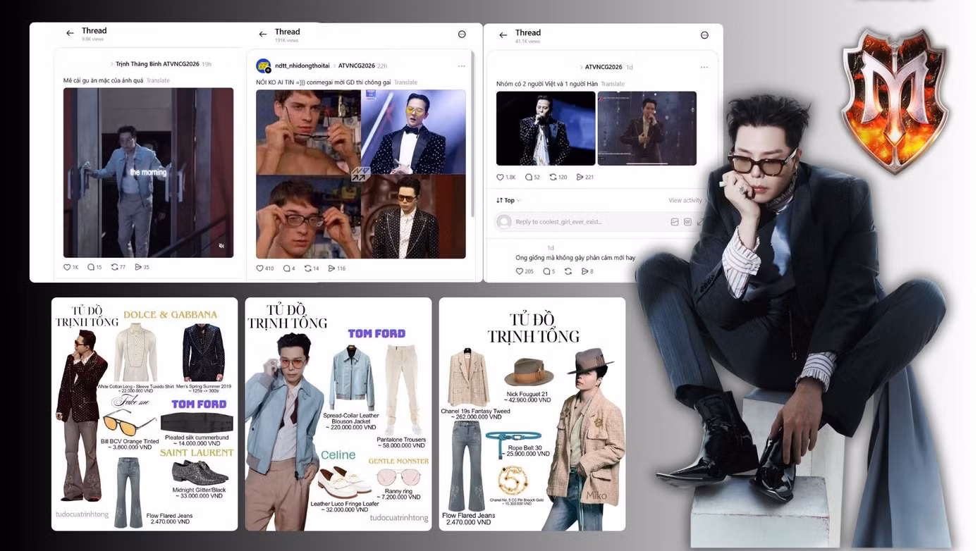Open the Tom Ford and Celine outfit card
Screen dimensions: 980x551
point(338,414)
